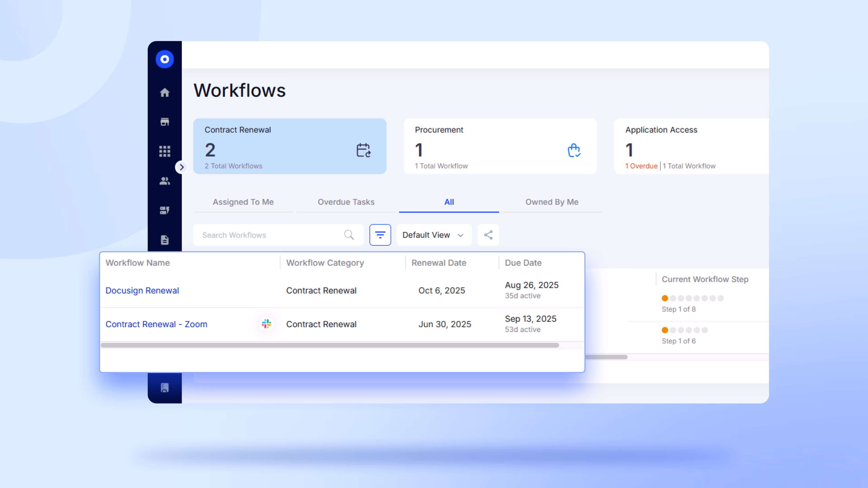The width and height of the screenshot is (868, 488).
Task: Click the workflows bolt icon in sidebar
Action: (x=164, y=211)
